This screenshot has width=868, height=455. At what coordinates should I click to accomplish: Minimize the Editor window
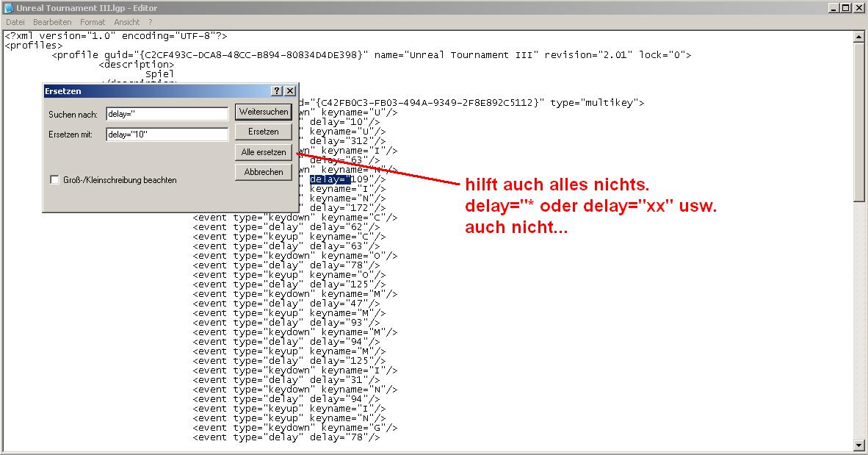[x=833, y=8]
